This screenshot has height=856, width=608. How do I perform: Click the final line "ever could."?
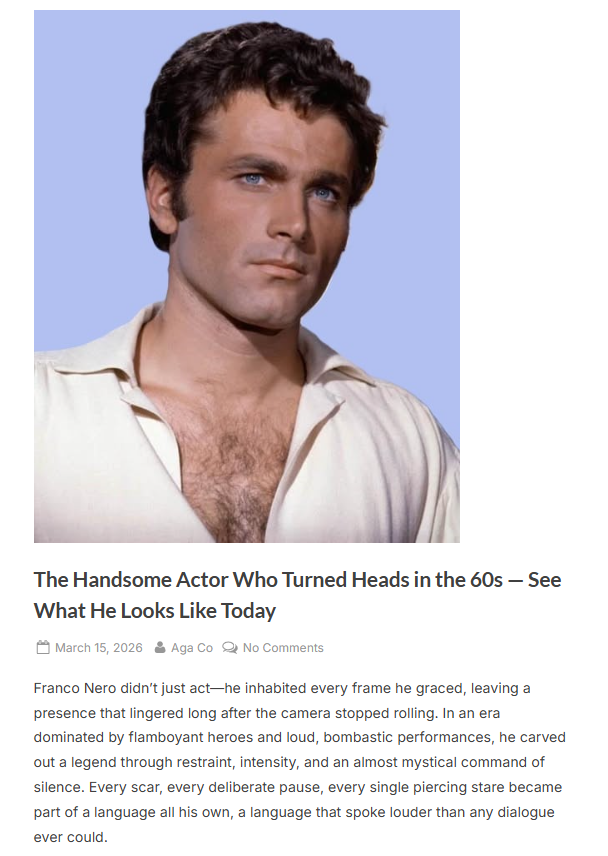[71, 837]
